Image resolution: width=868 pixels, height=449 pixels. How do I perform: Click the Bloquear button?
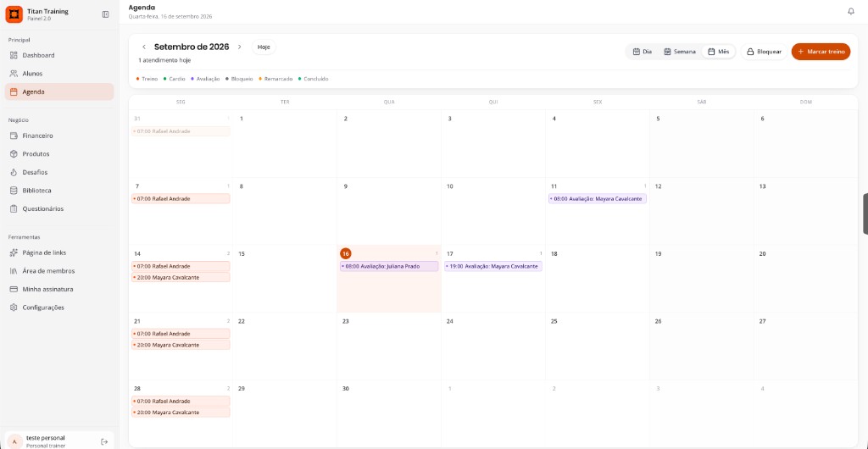(764, 52)
